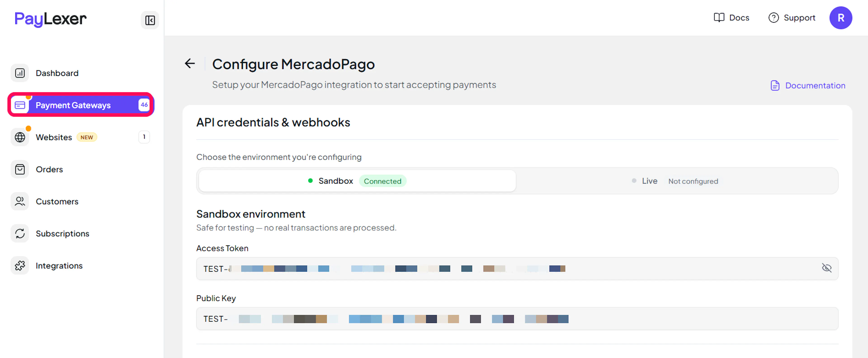Open Payment Gateways in the sidebar

pyautogui.click(x=81, y=105)
